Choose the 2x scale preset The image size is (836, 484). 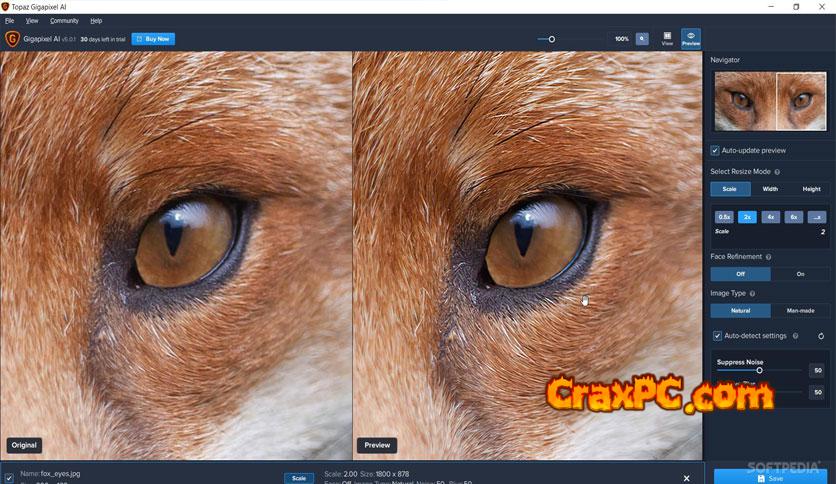[747, 217]
